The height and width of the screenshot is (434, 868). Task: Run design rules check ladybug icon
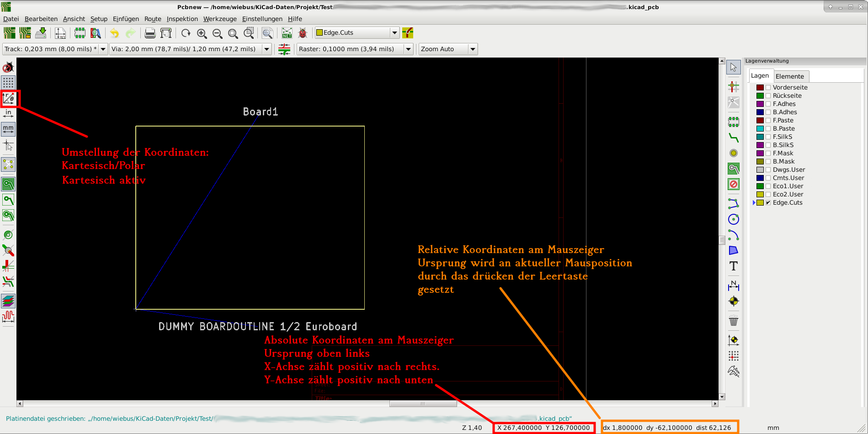[x=302, y=33]
